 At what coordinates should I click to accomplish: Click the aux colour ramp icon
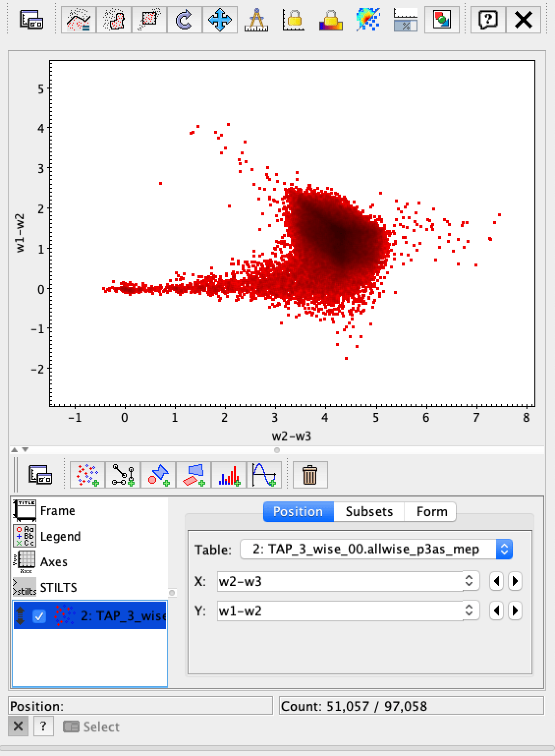tap(367, 20)
